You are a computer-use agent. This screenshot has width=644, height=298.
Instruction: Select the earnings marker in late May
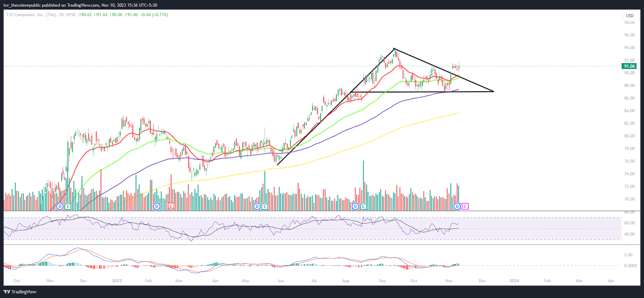click(264, 206)
